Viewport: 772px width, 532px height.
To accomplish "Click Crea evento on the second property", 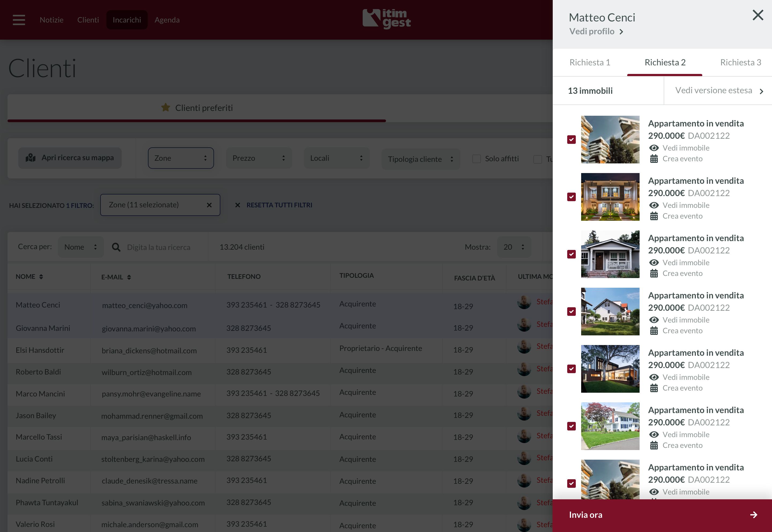I will (682, 216).
